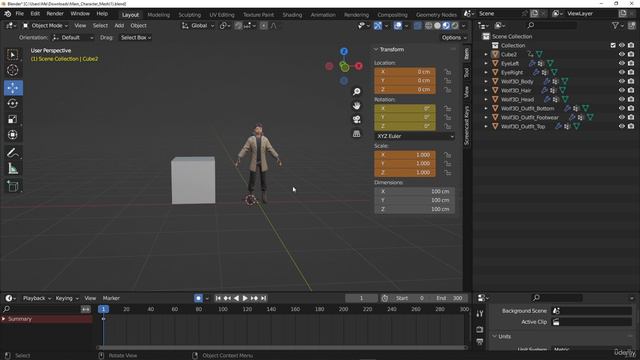This screenshot has height=360, width=640.
Task: Toggle X-ray display
Action: [x=418, y=26]
